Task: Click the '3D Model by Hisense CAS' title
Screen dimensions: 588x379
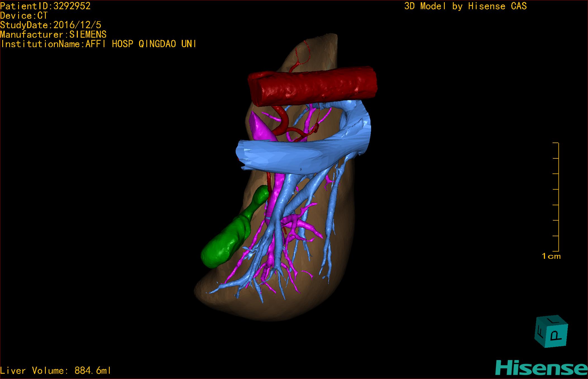Action: pos(465,6)
